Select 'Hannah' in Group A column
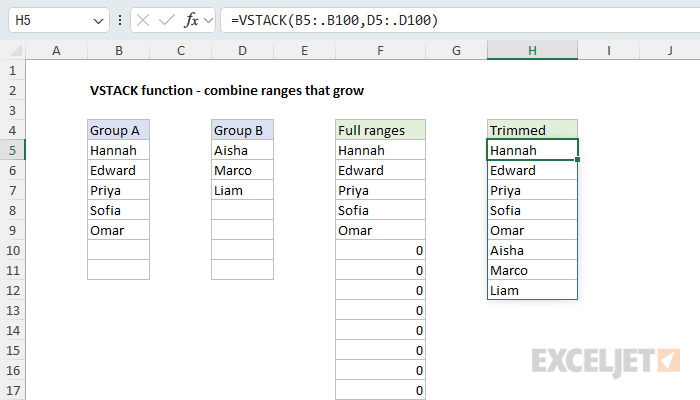Image resolution: width=700 pixels, height=400 pixels. pyautogui.click(x=118, y=150)
